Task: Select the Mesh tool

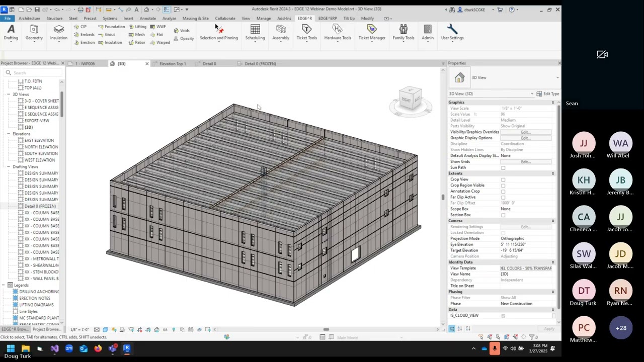Action: pyautogui.click(x=136, y=35)
